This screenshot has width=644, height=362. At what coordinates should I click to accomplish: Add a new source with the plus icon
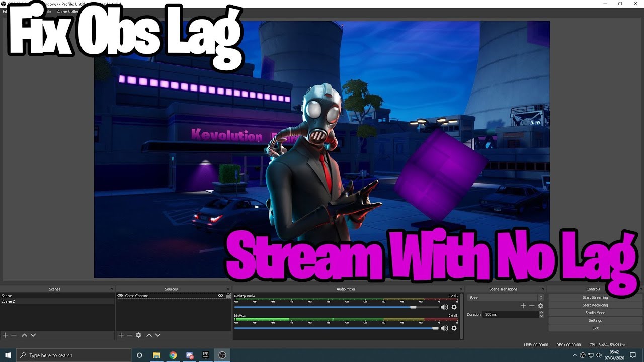(x=121, y=335)
